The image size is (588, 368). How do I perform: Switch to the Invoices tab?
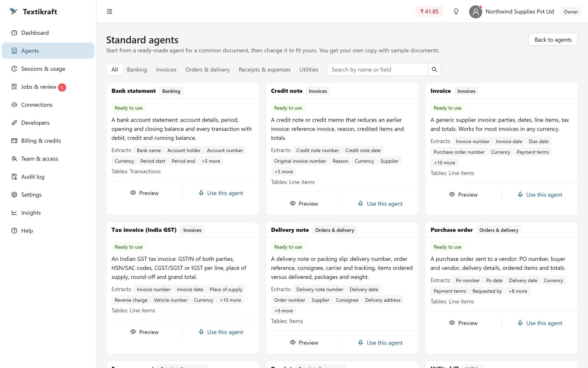[x=166, y=70]
